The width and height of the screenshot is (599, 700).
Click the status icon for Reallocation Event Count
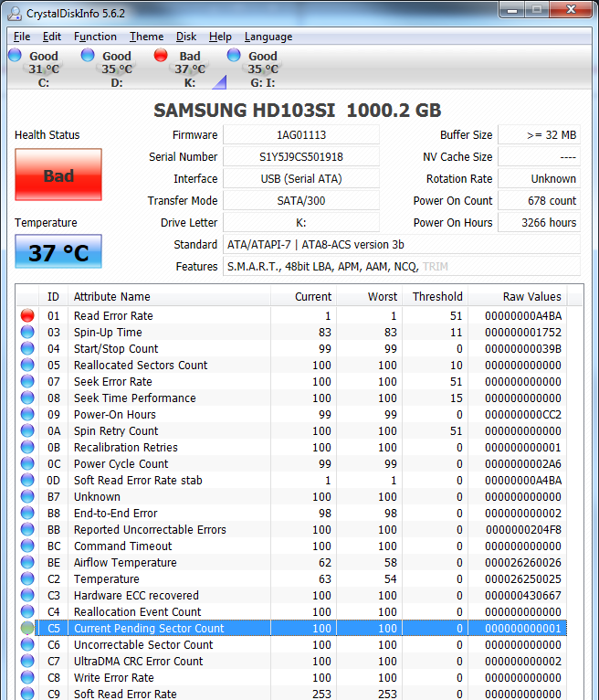[x=27, y=611]
